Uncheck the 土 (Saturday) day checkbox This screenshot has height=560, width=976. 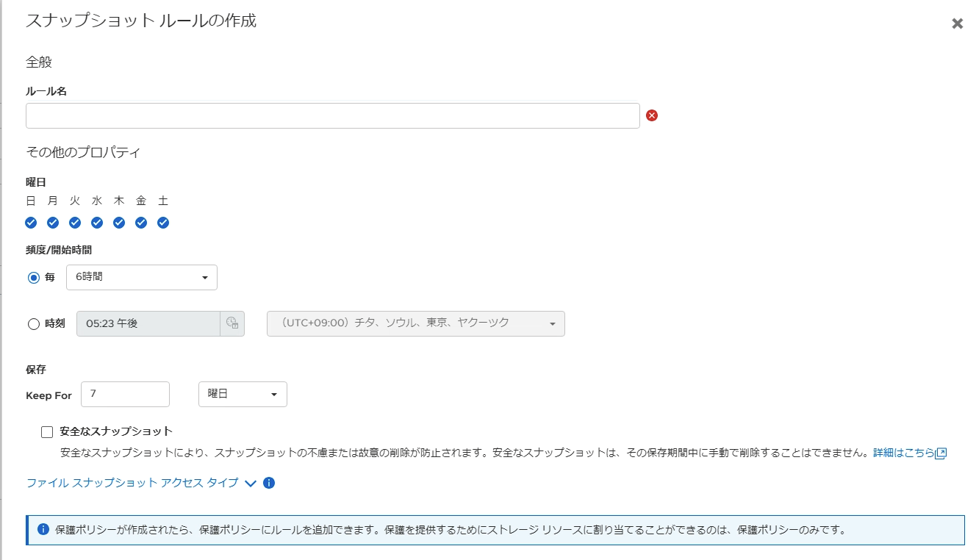pyautogui.click(x=163, y=222)
